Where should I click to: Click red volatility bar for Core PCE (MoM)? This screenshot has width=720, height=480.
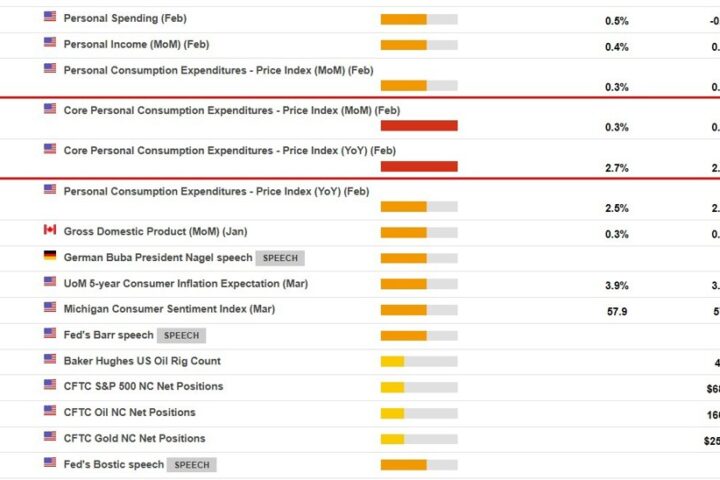click(x=419, y=126)
